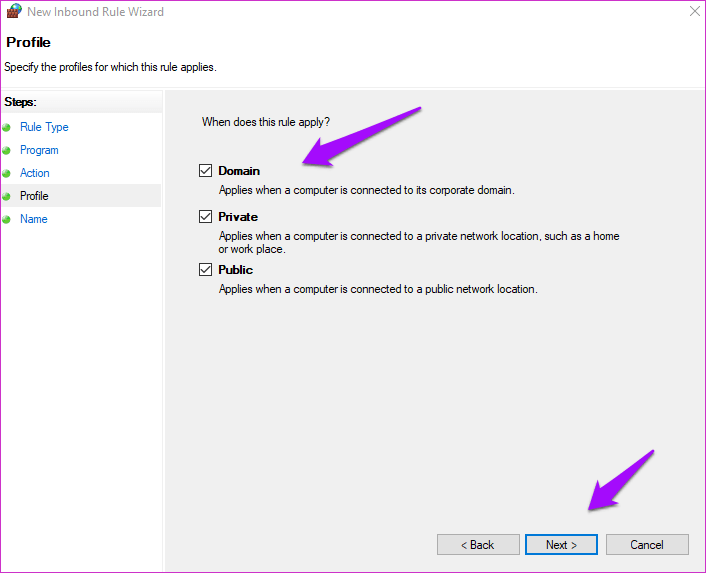Image resolution: width=706 pixels, height=573 pixels.
Task: Click text 'private network location, such as a home'
Action: [522, 236]
